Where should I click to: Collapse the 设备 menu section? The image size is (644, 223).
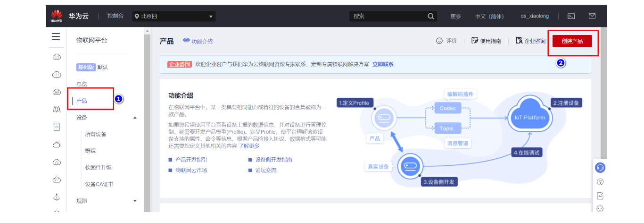[x=135, y=118]
